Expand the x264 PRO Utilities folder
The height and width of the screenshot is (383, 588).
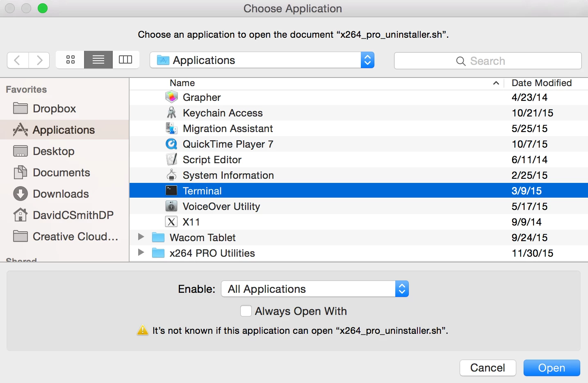coord(141,253)
